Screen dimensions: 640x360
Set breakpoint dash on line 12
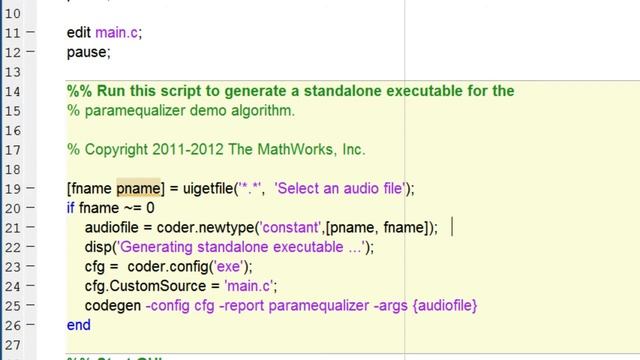pos(31,51)
